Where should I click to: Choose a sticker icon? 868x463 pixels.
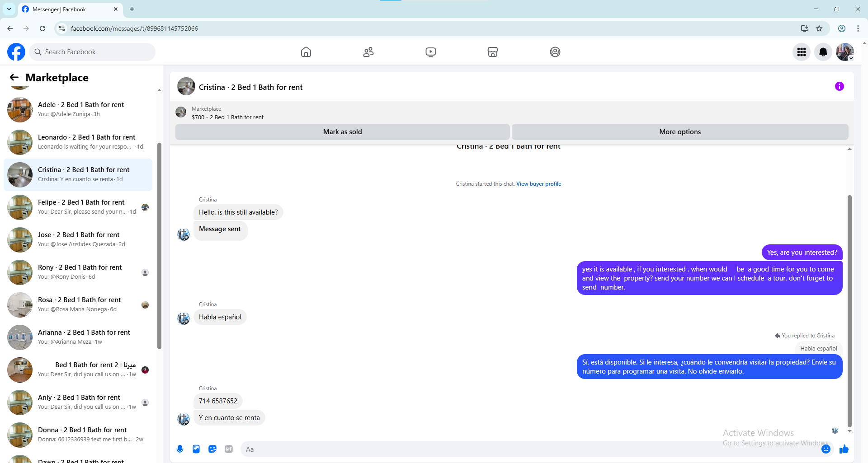tap(212, 449)
